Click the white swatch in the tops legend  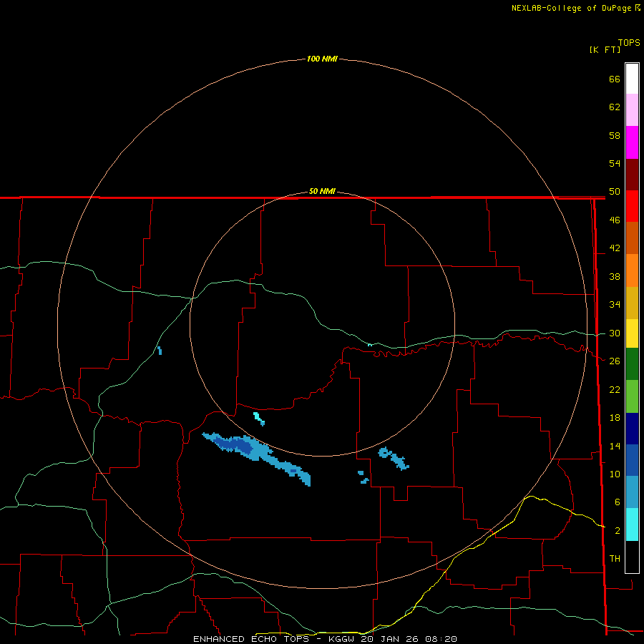632,79
